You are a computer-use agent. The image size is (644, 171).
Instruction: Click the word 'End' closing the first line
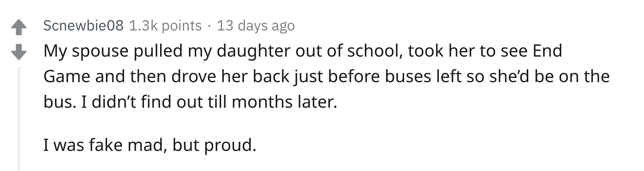coord(547,51)
